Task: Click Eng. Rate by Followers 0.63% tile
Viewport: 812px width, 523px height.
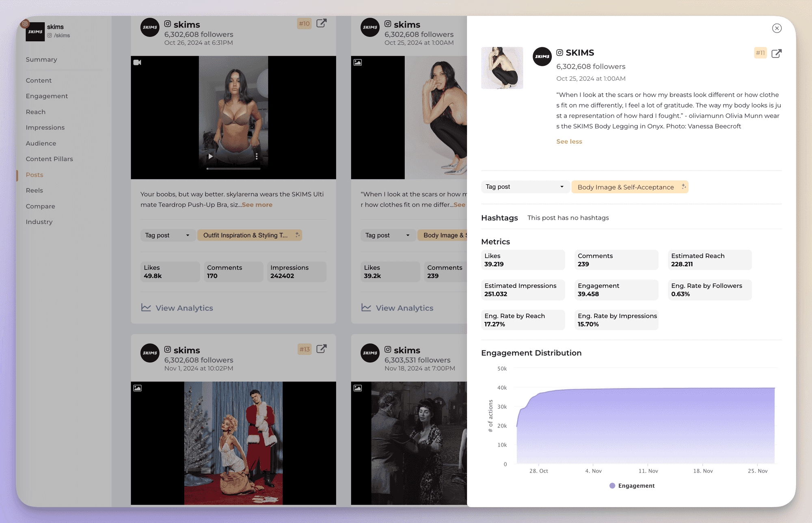Action: click(x=710, y=290)
